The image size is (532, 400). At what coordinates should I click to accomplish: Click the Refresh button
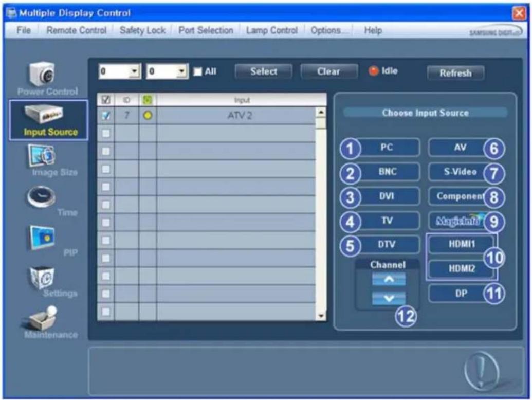pyautogui.click(x=455, y=73)
